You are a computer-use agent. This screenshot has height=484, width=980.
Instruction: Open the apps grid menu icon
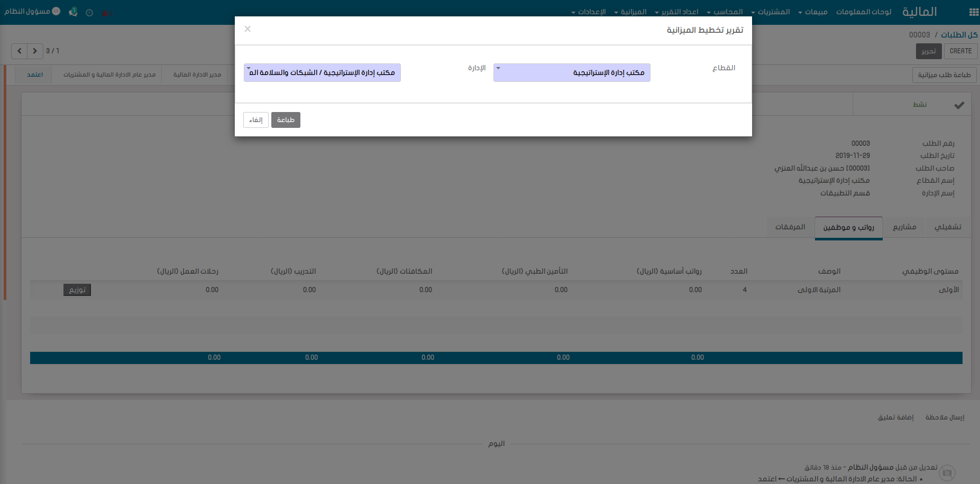(973, 12)
